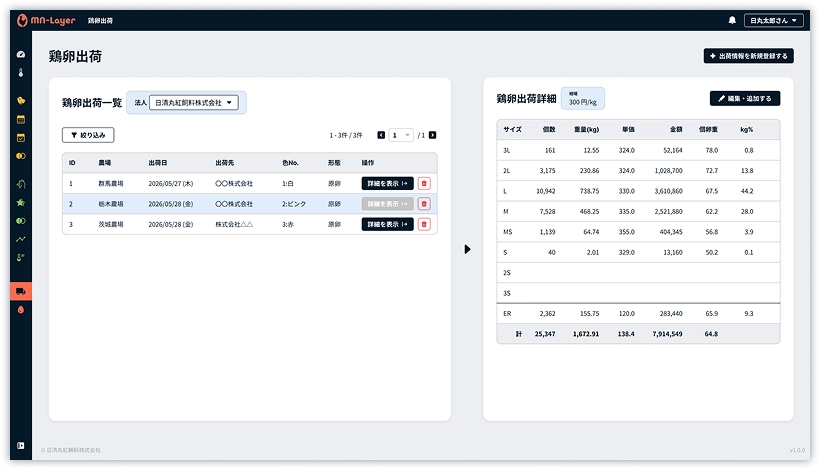Open the dashboard gauge icon in sidebar
Image resolution: width=820 pixels, height=470 pixels.
click(x=21, y=54)
